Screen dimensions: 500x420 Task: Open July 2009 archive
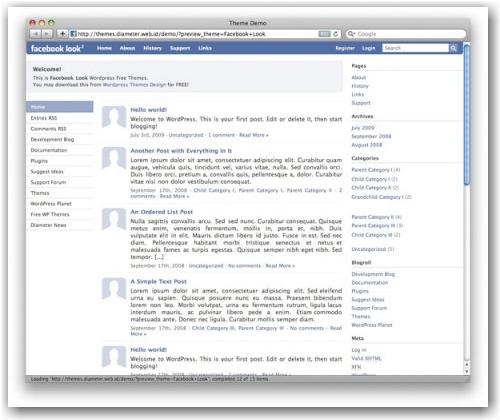(363, 128)
